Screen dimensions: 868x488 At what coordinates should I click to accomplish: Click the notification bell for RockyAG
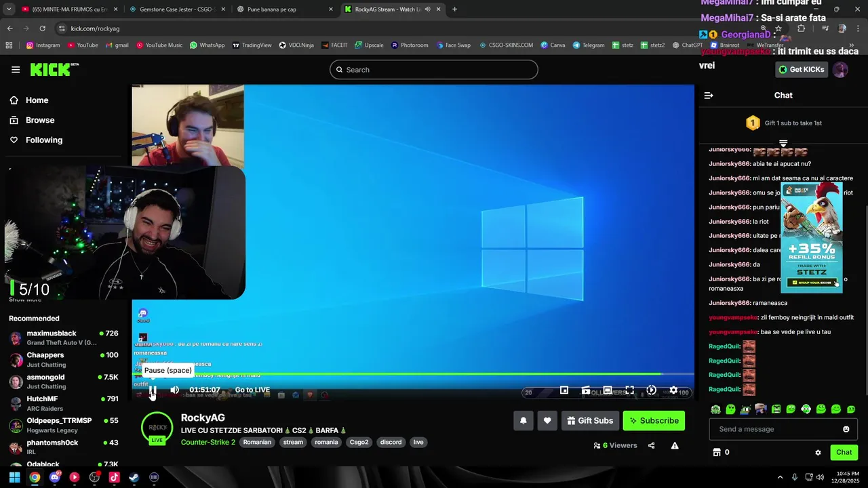(523, 420)
